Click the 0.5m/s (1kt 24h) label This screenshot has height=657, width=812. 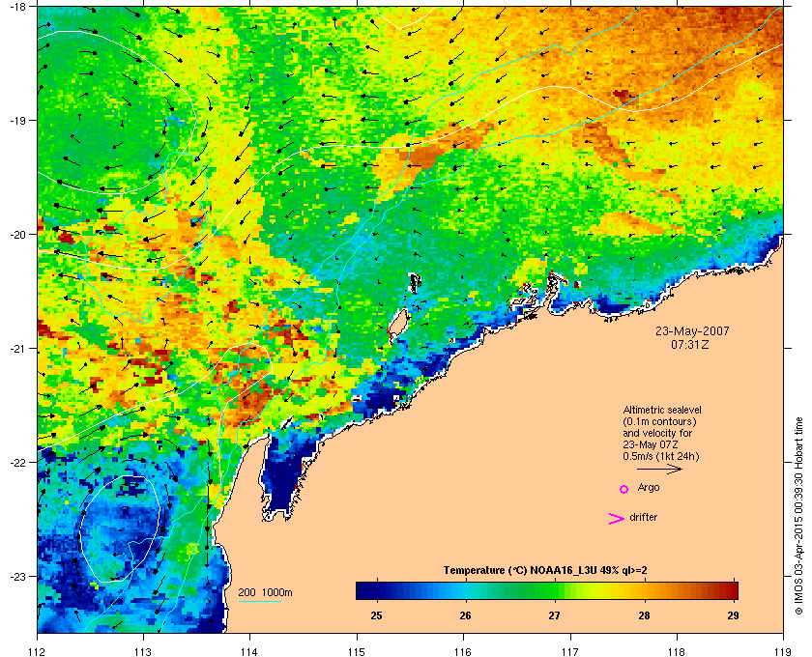pos(661,457)
